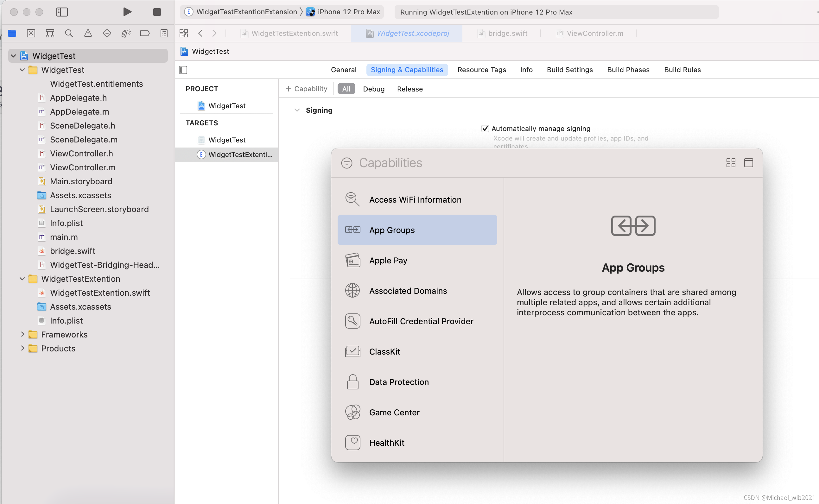Open the Build Settings tab
819x504 pixels.
point(570,70)
